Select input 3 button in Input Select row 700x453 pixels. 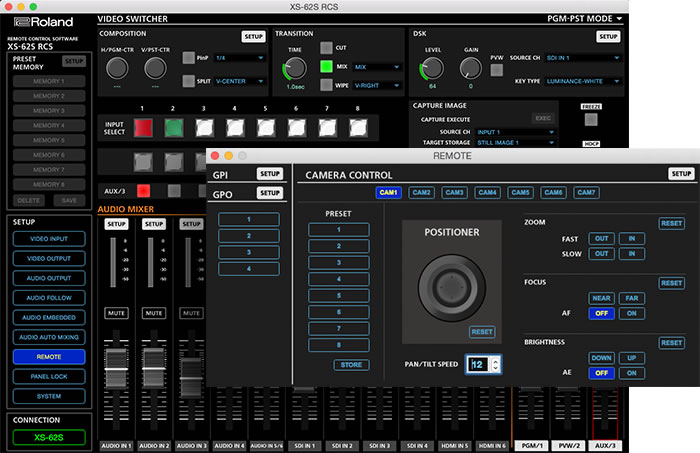click(204, 128)
